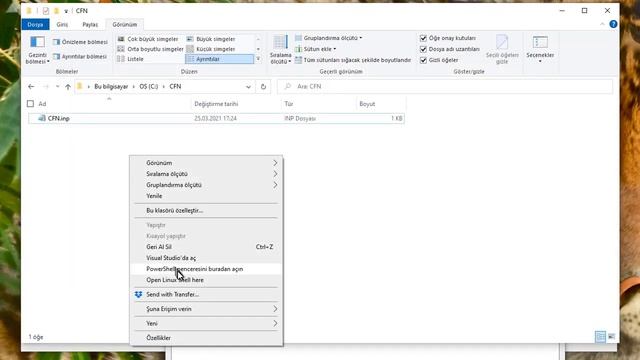Select the Görünüm ribbon tab

pyautogui.click(x=124, y=24)
